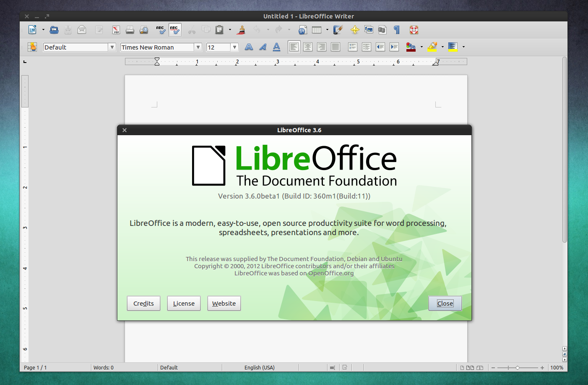Image resolution: width=588 pixels, height=385 pixels.
Task: Select the English (USA) language field
Action: point(260,367)
